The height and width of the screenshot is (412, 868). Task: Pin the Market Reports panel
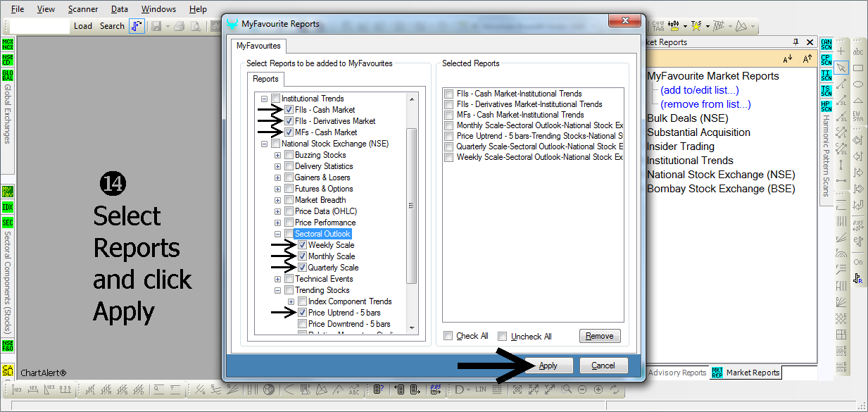[796, 42]
